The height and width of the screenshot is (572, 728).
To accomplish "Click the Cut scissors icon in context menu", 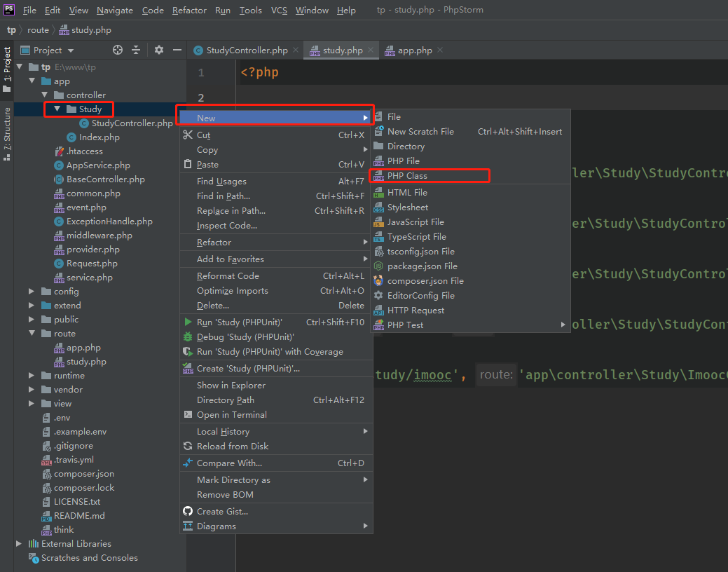I will tap(188, 135).
